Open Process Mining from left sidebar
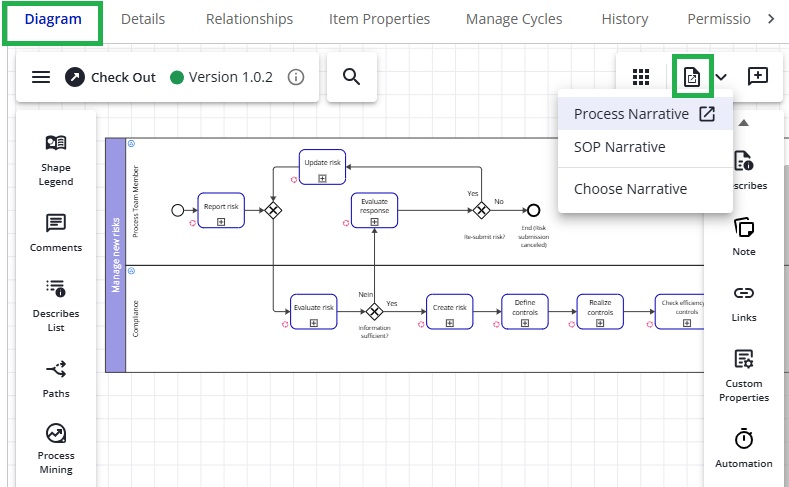This screenshot has width=789, height=487. [x=56, y=450]
